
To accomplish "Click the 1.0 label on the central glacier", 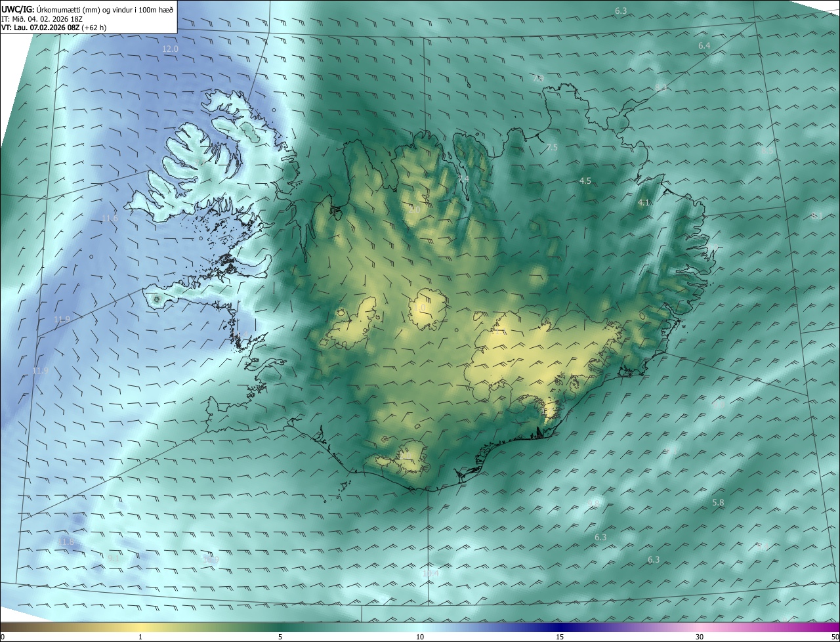I will pos(419,307).
